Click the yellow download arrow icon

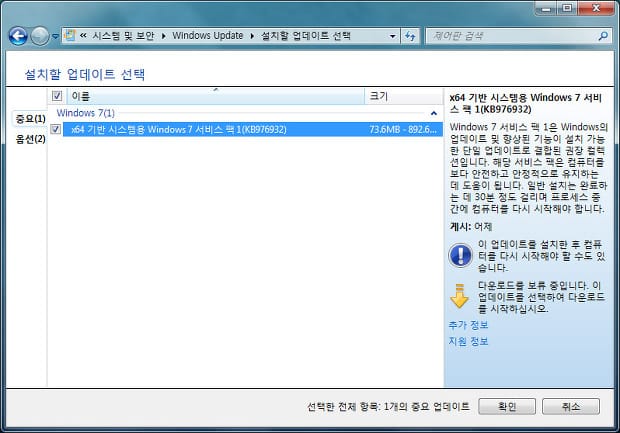coord(459,296)
